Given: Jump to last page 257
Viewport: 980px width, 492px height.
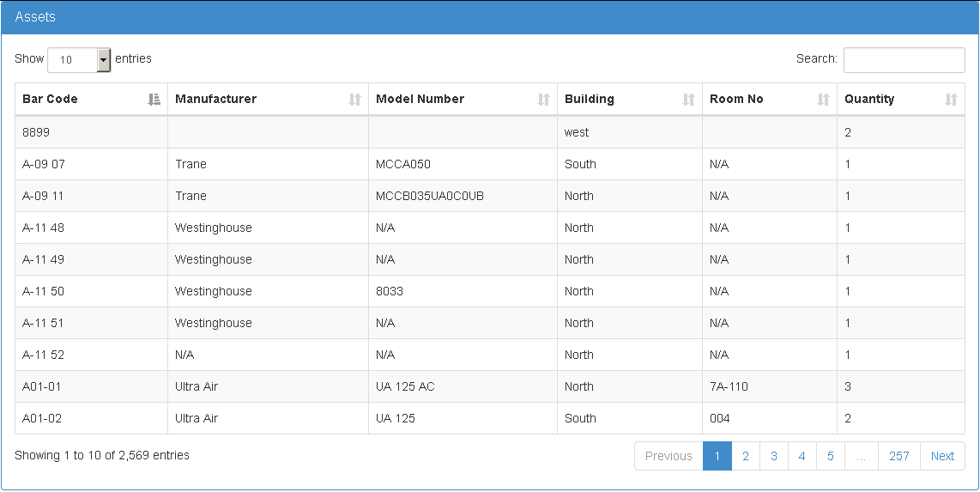Looking at the screenshot, I should click(898, 456).
